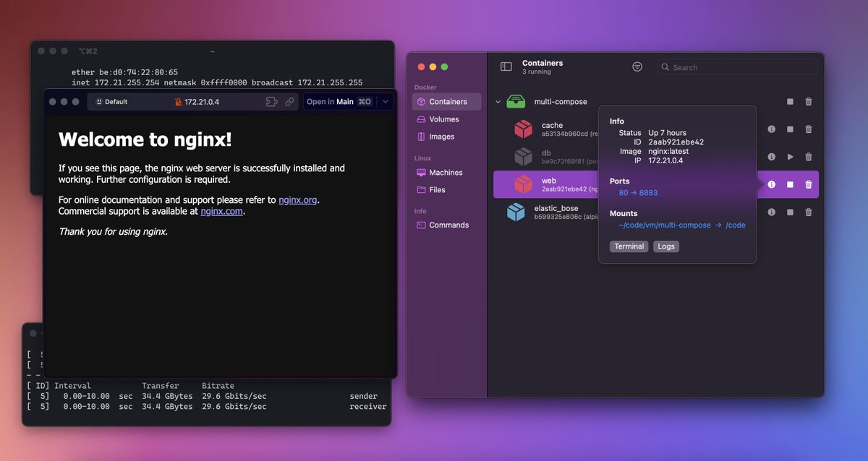Open the browser extensions puzzle icon
Viewport: 868px width, 461px height.
click(x=272, y=102)
